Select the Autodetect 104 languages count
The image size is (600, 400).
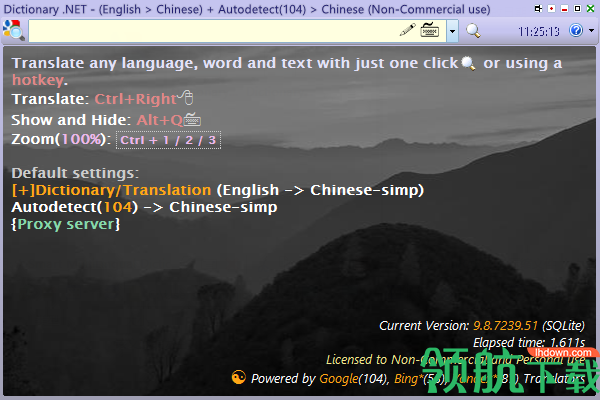click(x=118, y=207)
